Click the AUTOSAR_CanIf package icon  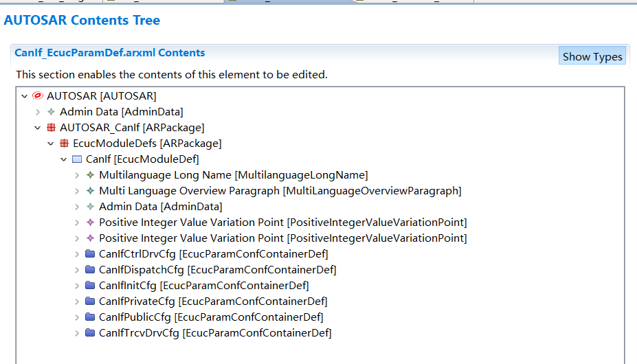(51, 128)
